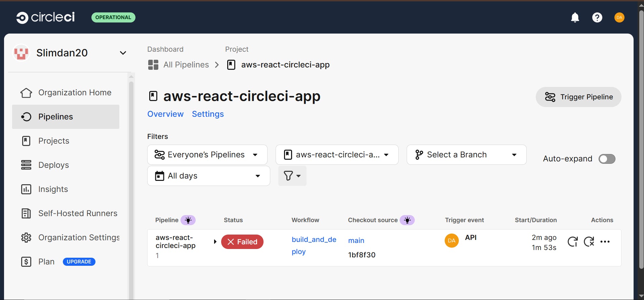This screenshot has height=300, width=644.
Task: Open the notifications bell
Action: coord(575,17)
